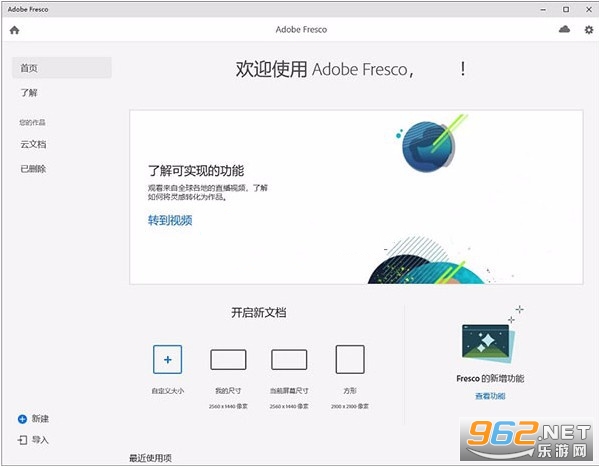This screenshot has height=467, width=599.
Task: Open settings gear icon
Action: [x=589, y=29]
